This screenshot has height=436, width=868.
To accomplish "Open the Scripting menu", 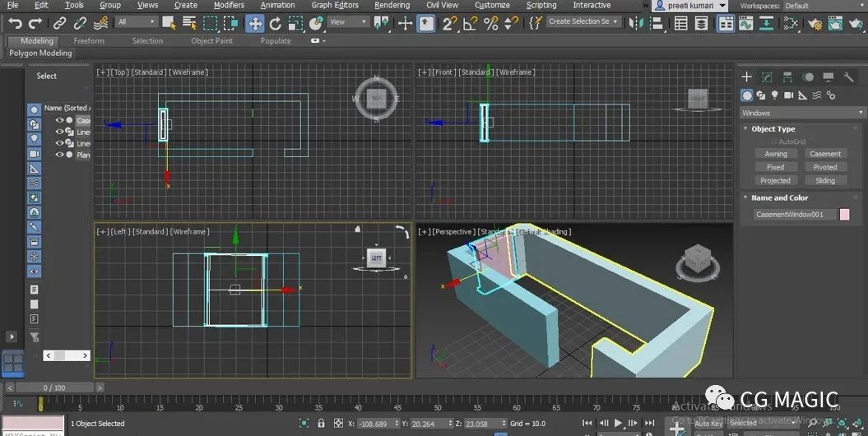I will [x=541, y=5].
